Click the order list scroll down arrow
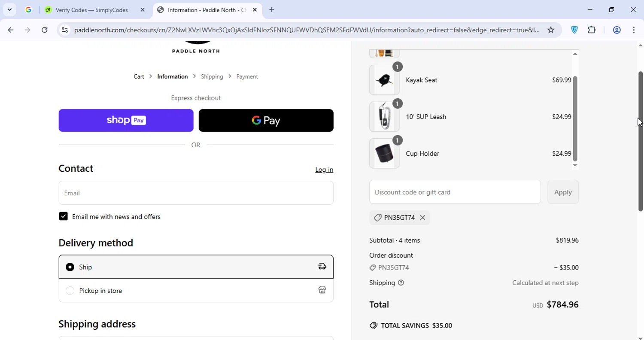Viewport: 644px width, 340px height. [x=575, y=166]
